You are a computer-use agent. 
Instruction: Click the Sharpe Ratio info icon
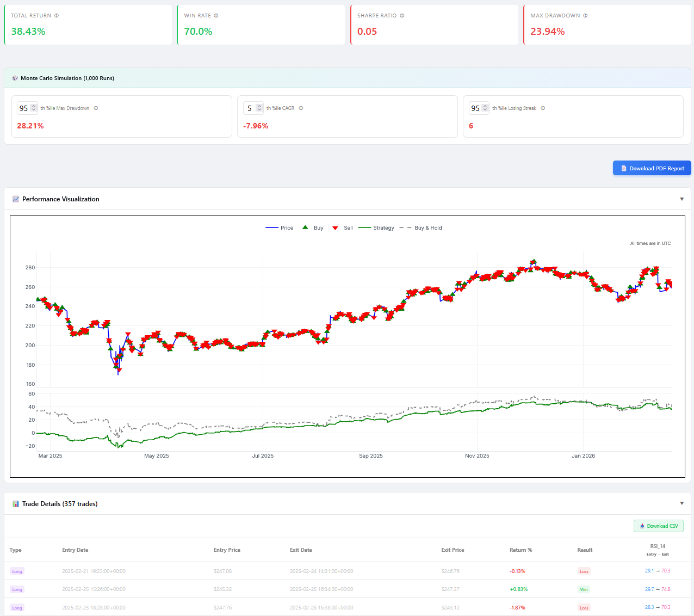402,16
